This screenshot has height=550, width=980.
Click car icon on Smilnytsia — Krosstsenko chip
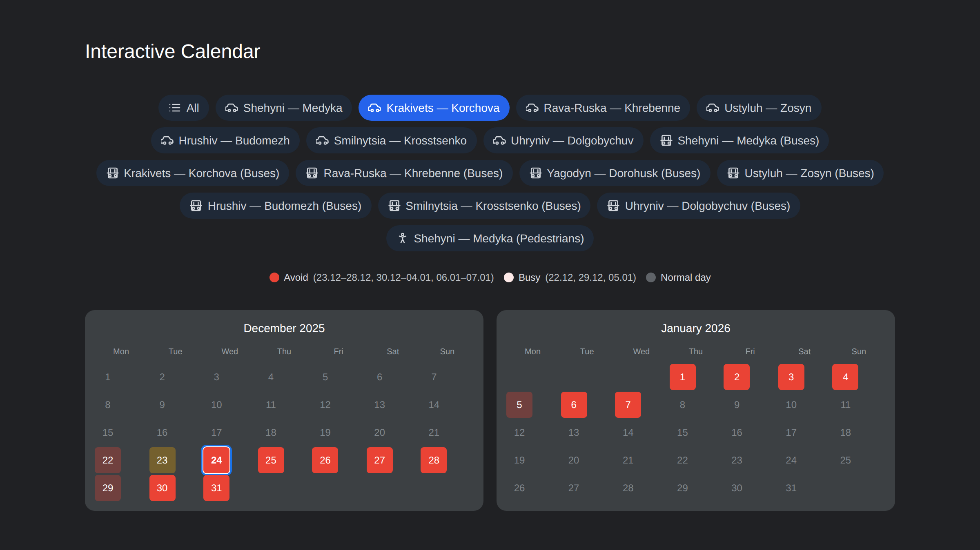[322, 140]
